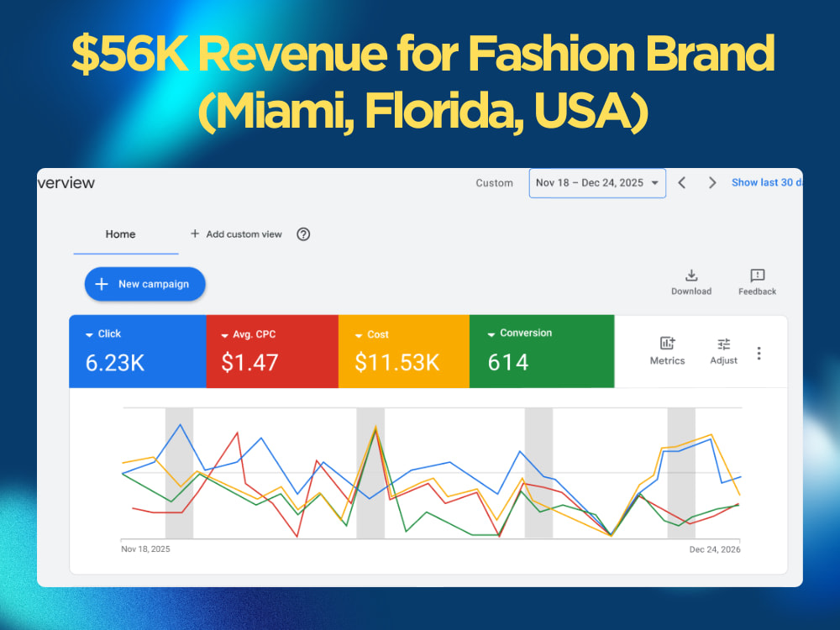Image resolution: width=840 pixels, height=630 pixels.
Task: Go to next date range arrow
Action: pyautogui.click(x=712, y=182)
